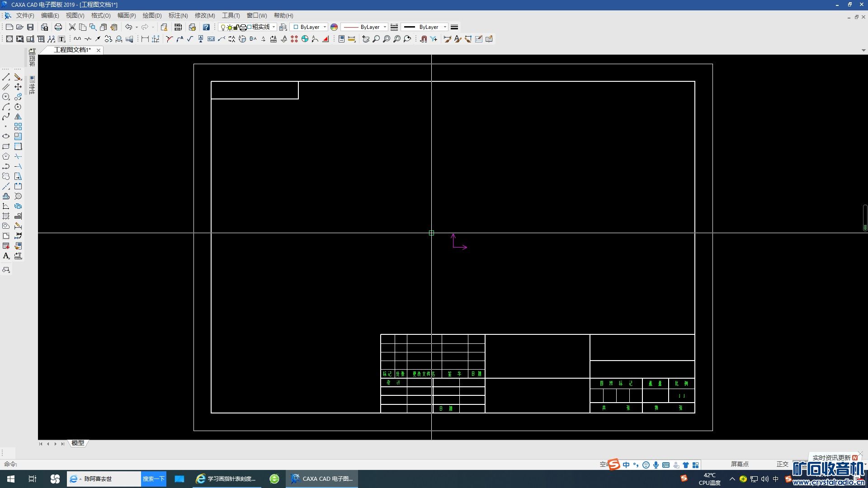This screenshot has height=488, width=868.
Task: Open the redo history dropdown arrow
Action: pyautogui.click(x=153, y=27)
